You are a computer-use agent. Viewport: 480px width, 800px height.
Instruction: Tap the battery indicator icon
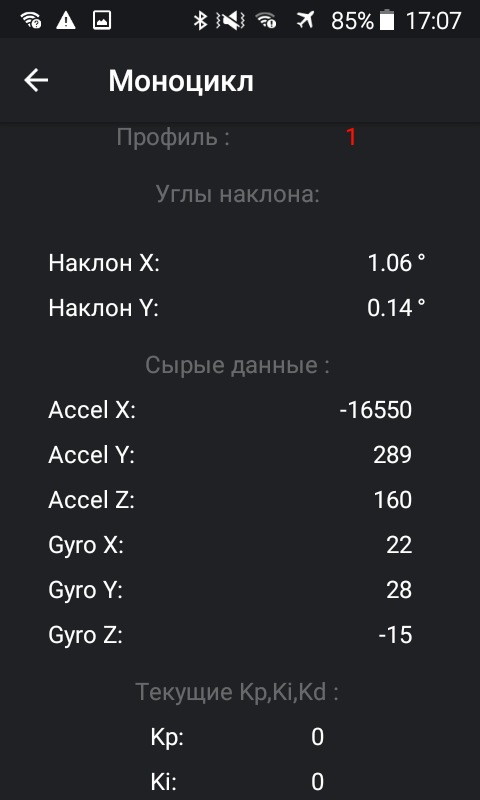[x=387, y=21]
